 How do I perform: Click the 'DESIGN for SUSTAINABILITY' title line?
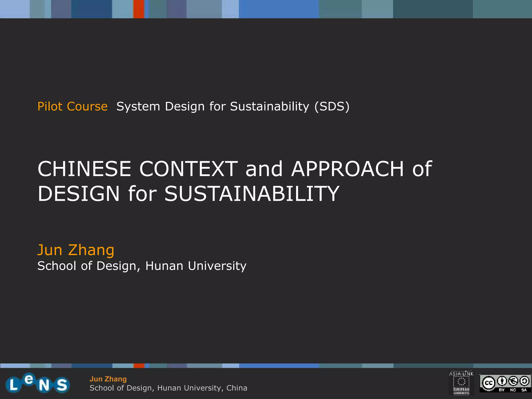tap(188, 194)
